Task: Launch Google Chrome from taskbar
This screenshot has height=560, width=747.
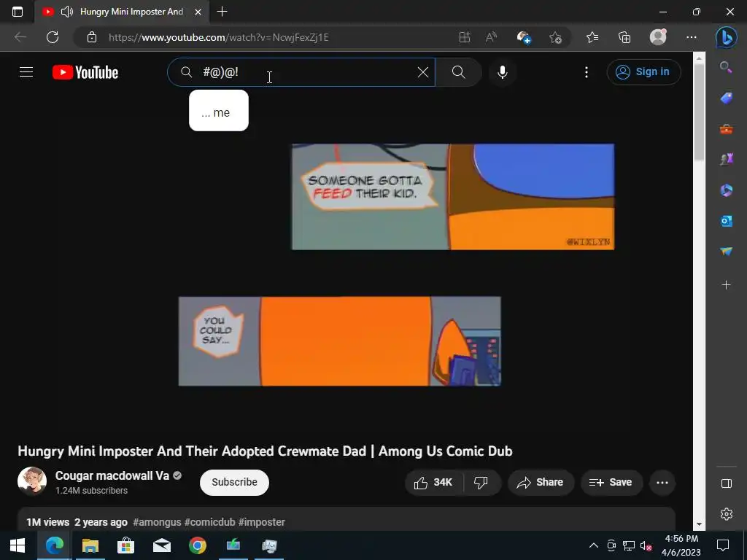Action: coord(197,545)
